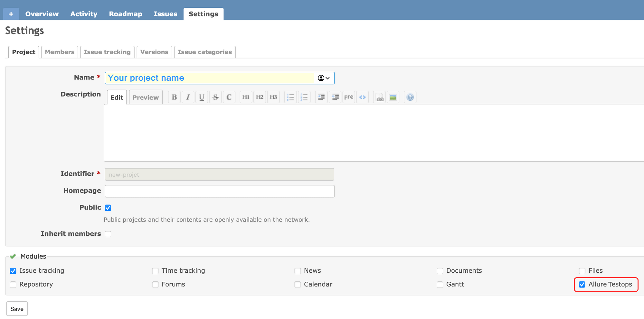Viewport: 644px width, 319px height.
Task: Check the Inherit members checkbox
Action: pyautogui.click(x=108, y=234)
